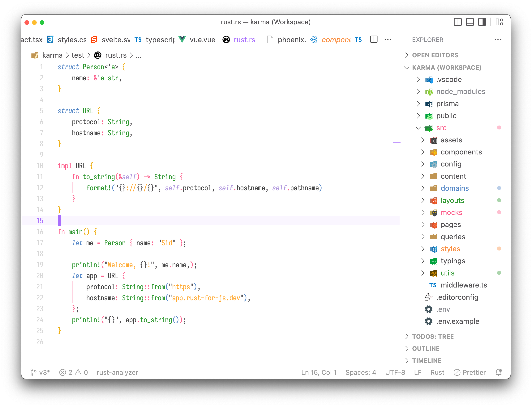Click the v3 git branch indicator

point(40,372)
